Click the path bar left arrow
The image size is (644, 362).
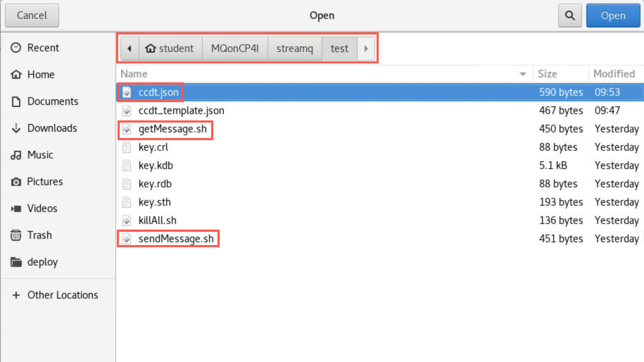point(130,48)
